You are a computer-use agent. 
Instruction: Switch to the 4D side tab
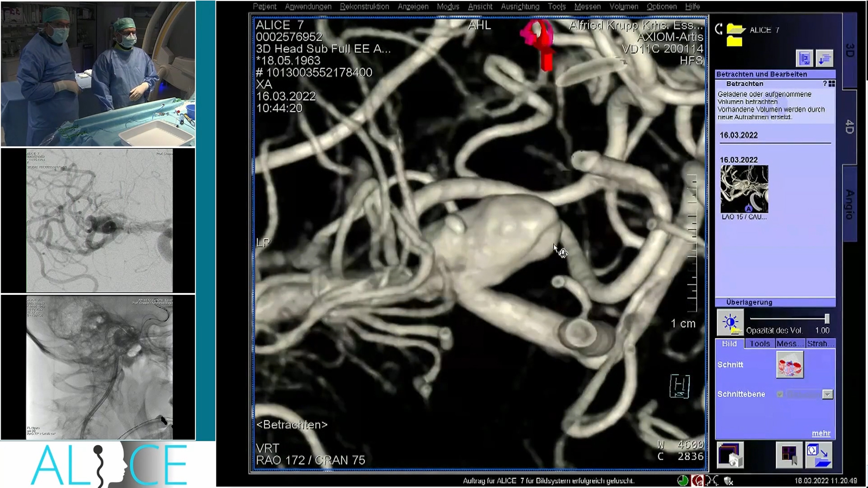[850, 126]
